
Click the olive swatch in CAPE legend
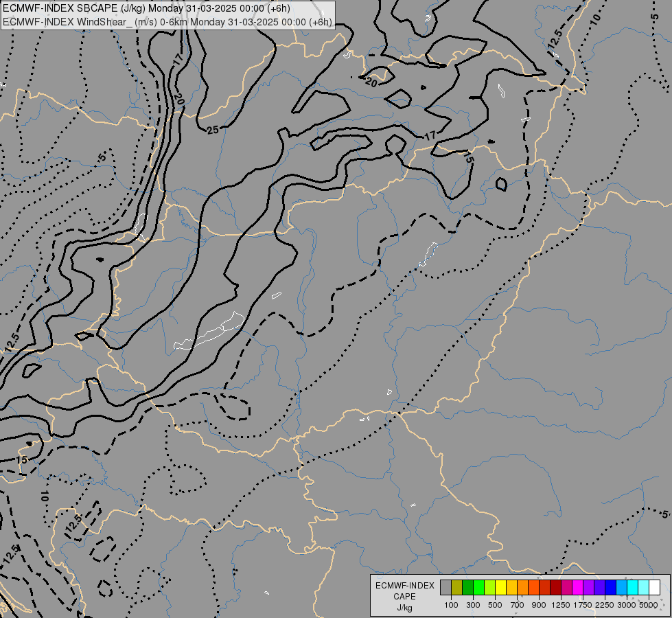click(x=457, y=588)
